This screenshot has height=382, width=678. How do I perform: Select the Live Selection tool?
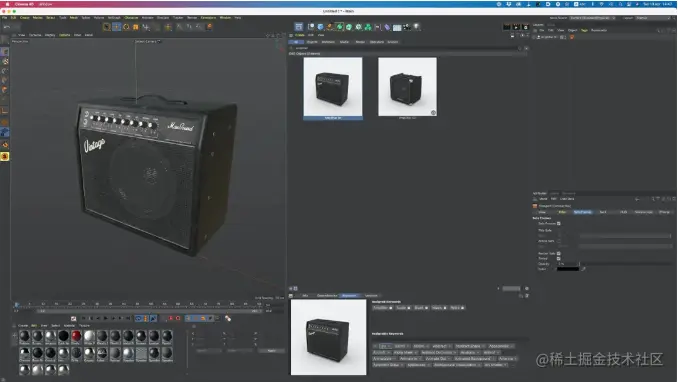[107, 27]
